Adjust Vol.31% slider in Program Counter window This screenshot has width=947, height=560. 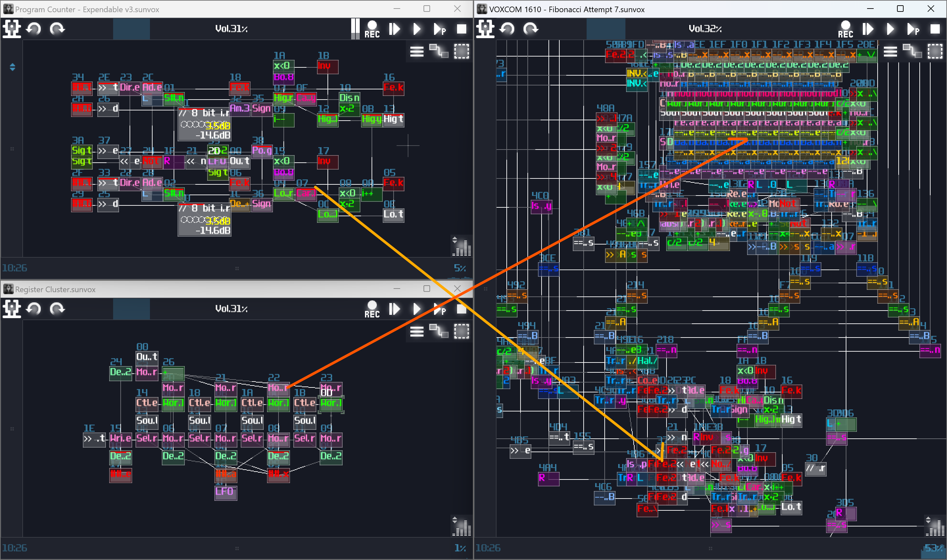[x=231, y=29]
